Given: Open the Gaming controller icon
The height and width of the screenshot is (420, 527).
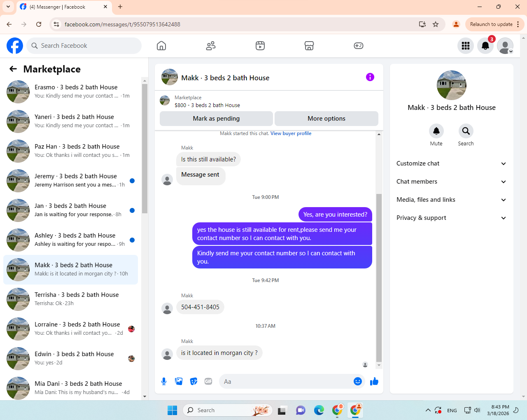Looking at the screenshot, I should point(359,46).
